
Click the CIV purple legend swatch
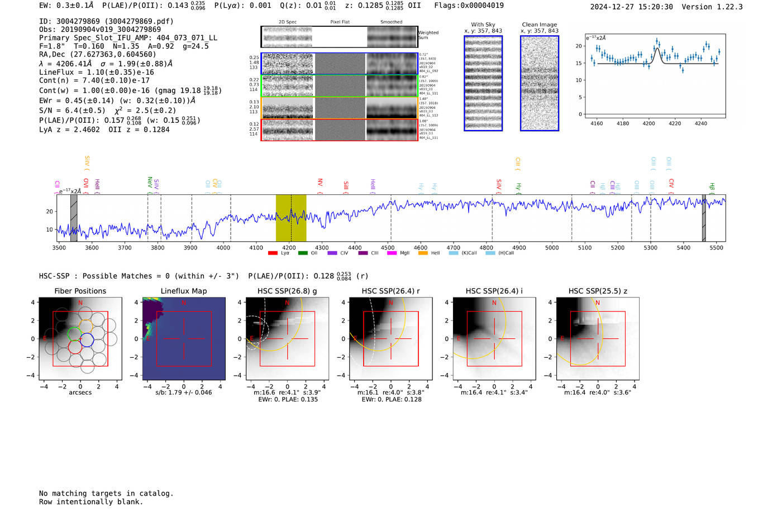click(332, 253)
